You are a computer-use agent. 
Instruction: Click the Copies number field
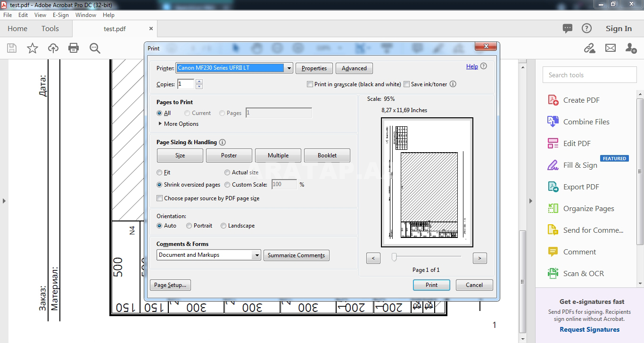click(x=185, y=84)
